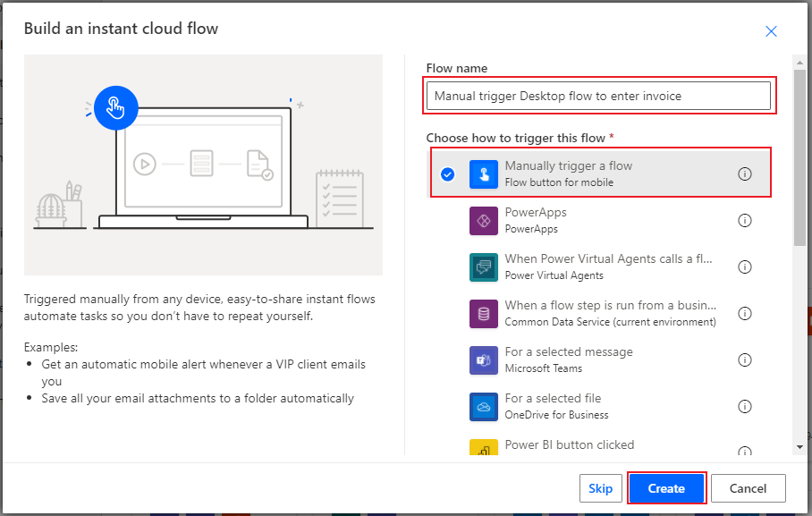Image resolution: width=812 pixels, height=516 pixels.
Task: Toggle the Manually trigger a flow checkmark
Action: click(x=447, y=174)
